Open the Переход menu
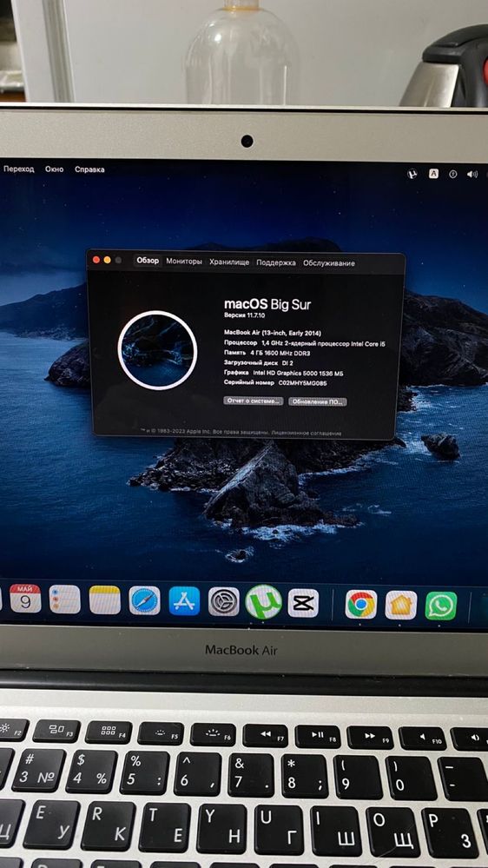Viewport: 488px width, 868px height. pyautogui.click(x=19, y=169)
